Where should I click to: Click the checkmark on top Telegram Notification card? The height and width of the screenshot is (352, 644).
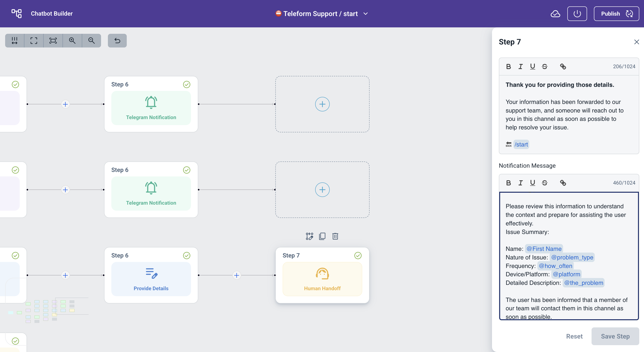[x=186, y=84]
